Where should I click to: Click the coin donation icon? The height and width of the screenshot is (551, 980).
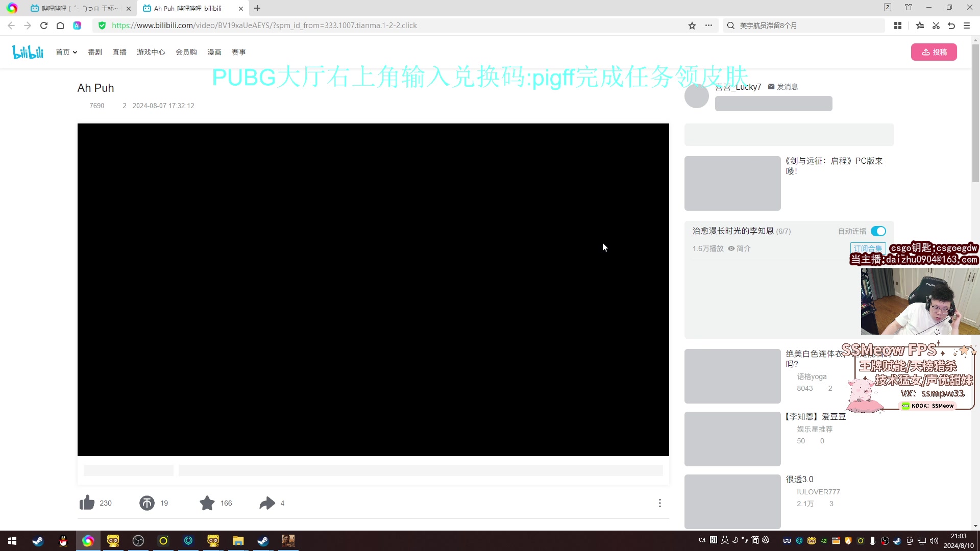pos(147,503)
